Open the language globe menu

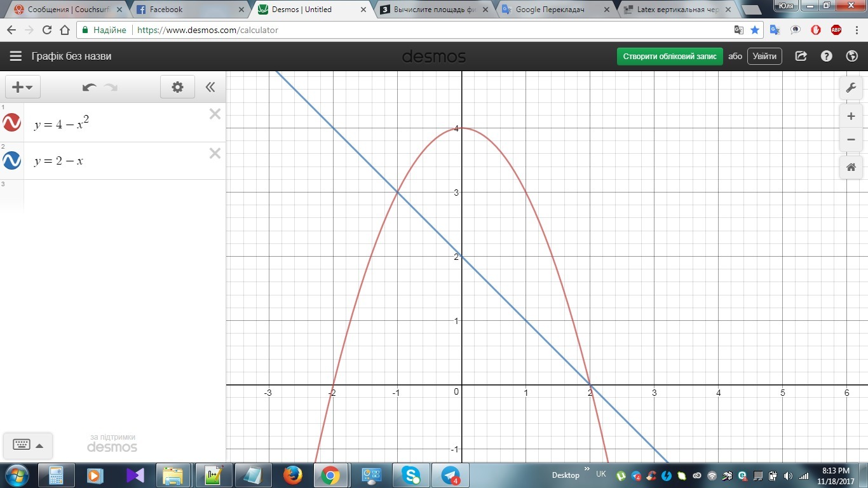coord(852,56)
